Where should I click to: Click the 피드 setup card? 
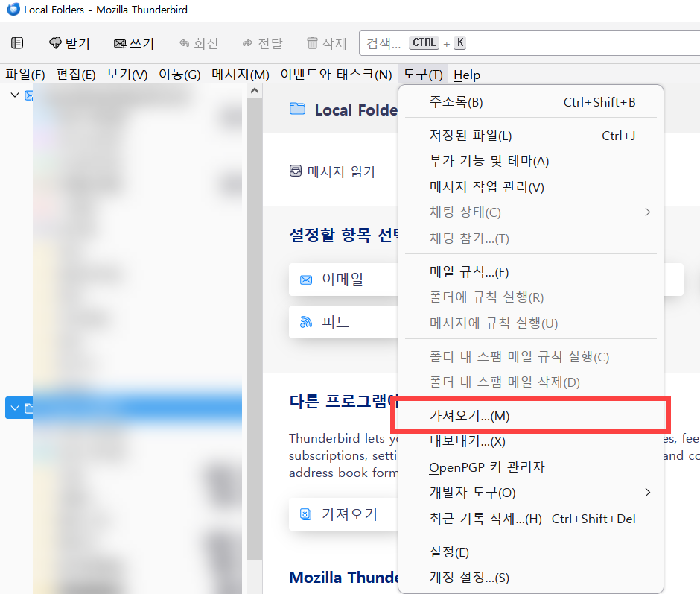[343, 322]
